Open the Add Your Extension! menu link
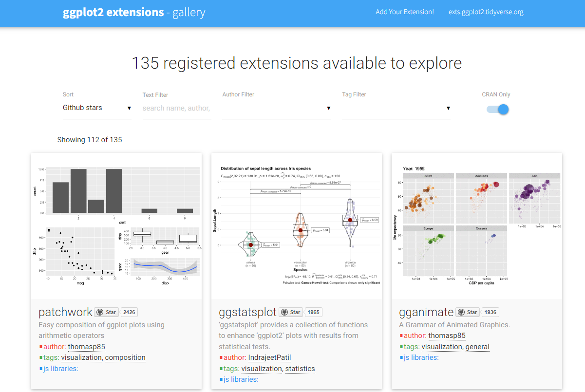Image resolution: width=585 pixels, height=392 pixels. [x=404, y=12]
